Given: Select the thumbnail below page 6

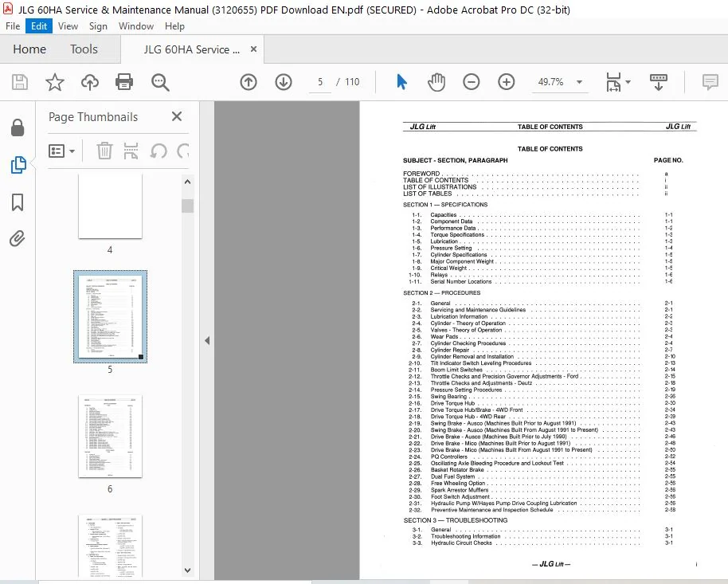Looking at the screenshot, I should pyautogui.click(x=110, y=546).
